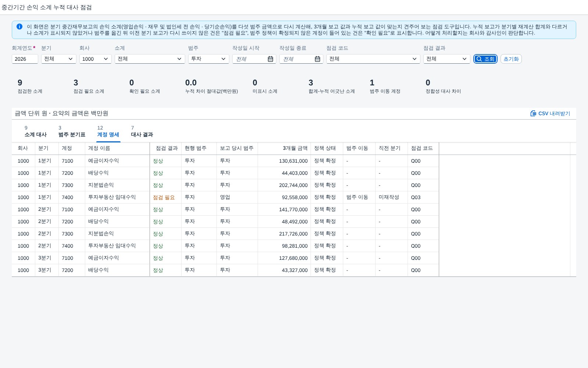Open the 작성일 종료 calendar picker icon
Image resolution: width=588 pixels, height=368 pixels.
(318, 59)
